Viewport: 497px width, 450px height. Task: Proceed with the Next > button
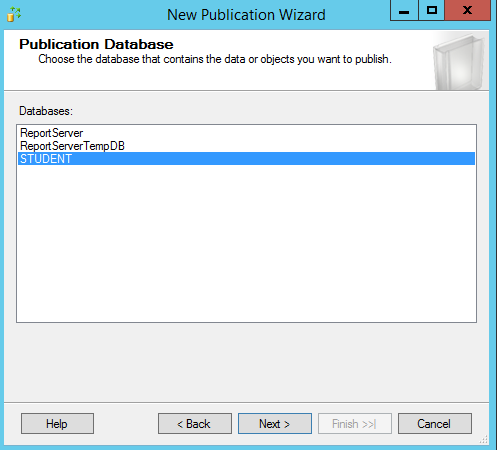(x=275, y=424)
